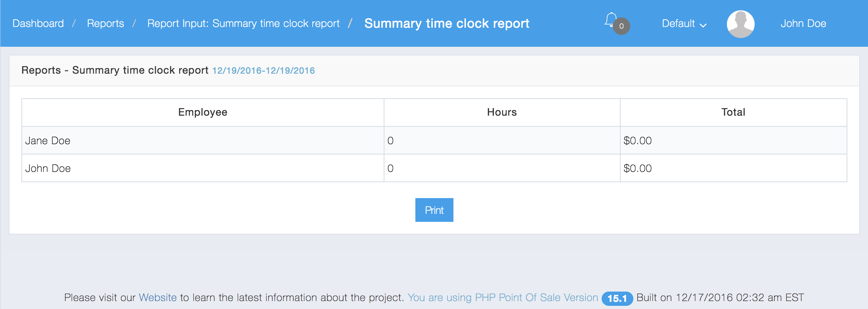Go to Dashboard breadcrumb

coord(38,24)
